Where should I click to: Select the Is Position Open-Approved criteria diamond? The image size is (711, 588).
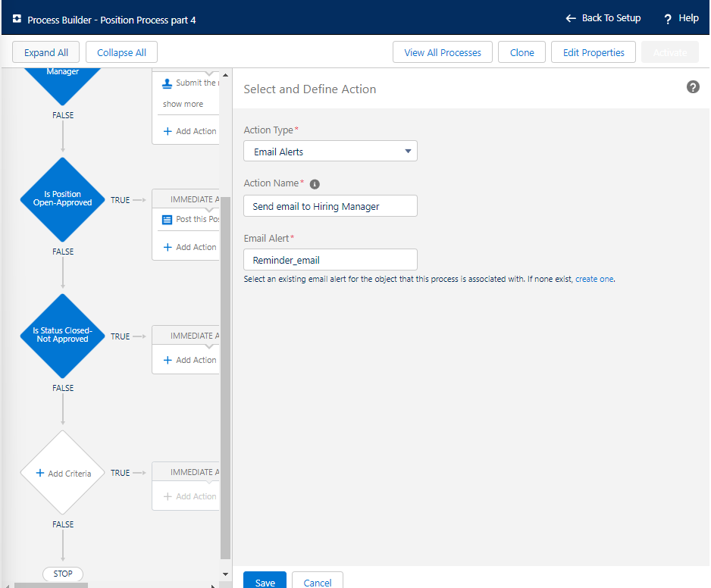[63, 199]
